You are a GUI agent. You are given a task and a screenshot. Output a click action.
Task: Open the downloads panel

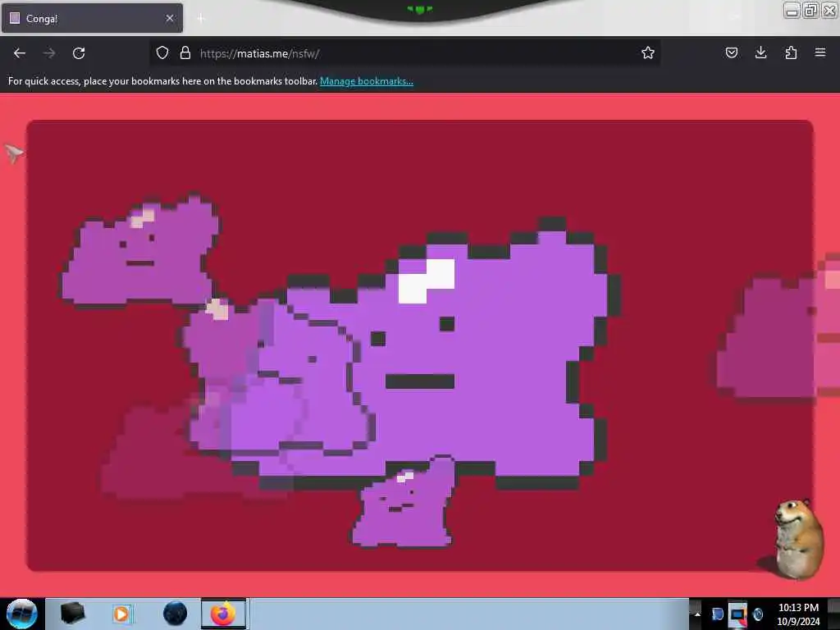[760, 52]
